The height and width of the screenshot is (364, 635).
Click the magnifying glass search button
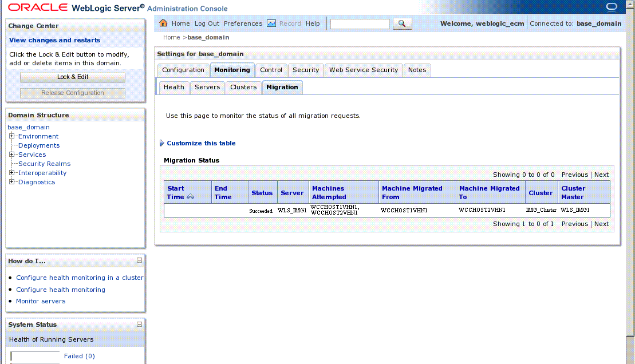tap(402, 23)
